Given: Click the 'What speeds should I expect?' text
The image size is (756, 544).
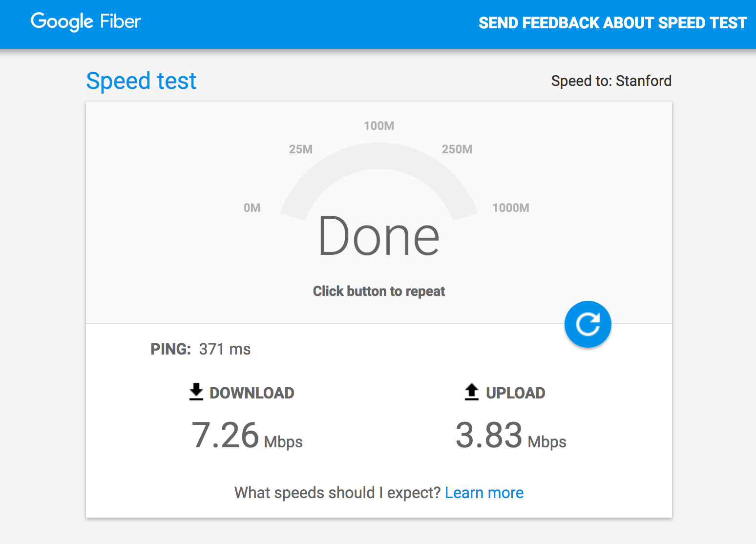Looking at the screenshot, I should (337, 493).
